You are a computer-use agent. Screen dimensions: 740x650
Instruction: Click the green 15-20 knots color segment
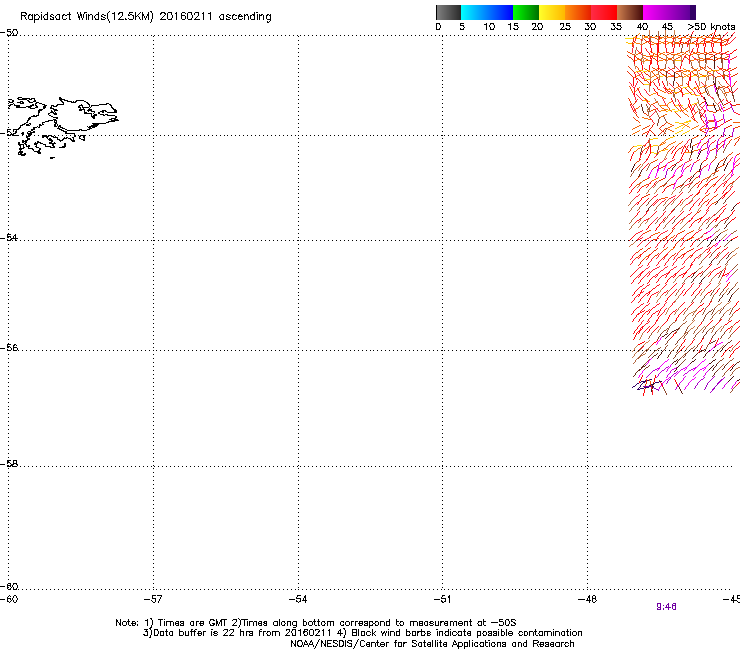[x=526, y=12]
